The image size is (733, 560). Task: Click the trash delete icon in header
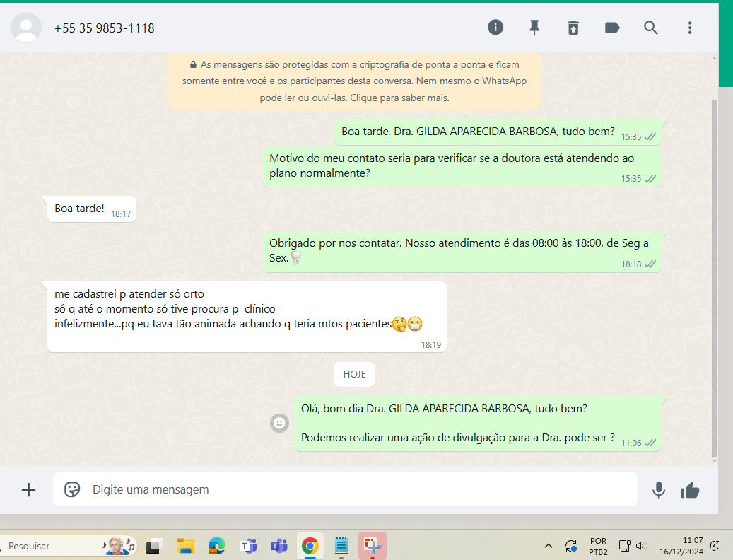(573, 28)
